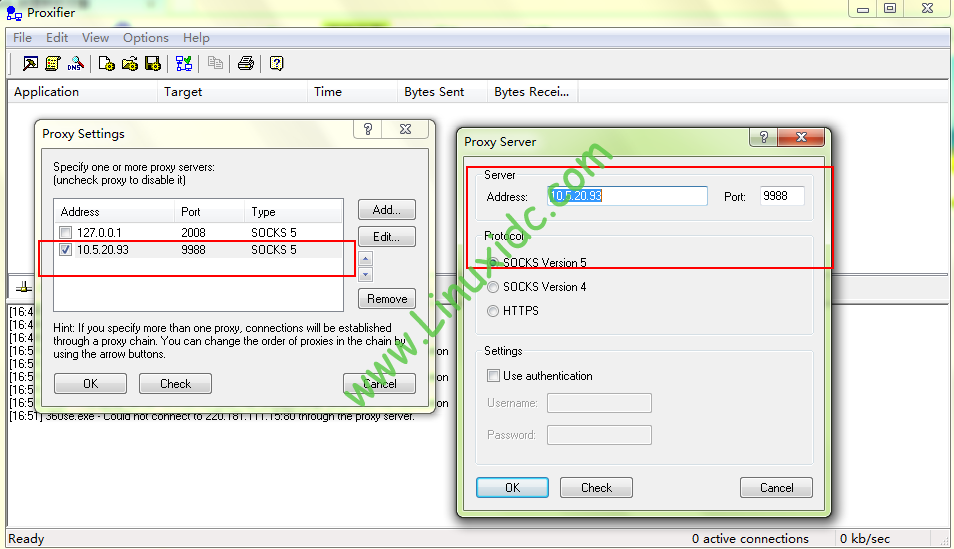The image size is (954, 549).
Task: Click the Proxy Settings toolbar icon
Action: click(31, 64)
